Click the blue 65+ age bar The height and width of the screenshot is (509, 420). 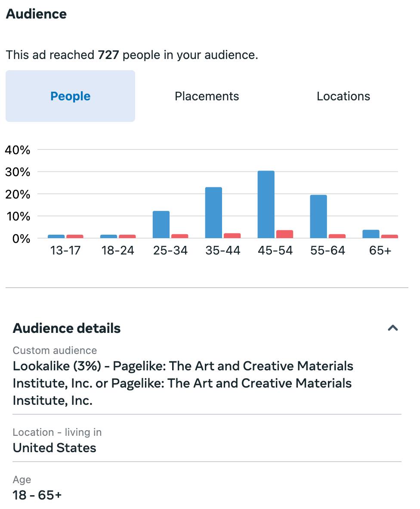pyautogui.click(x=371, y=234)
